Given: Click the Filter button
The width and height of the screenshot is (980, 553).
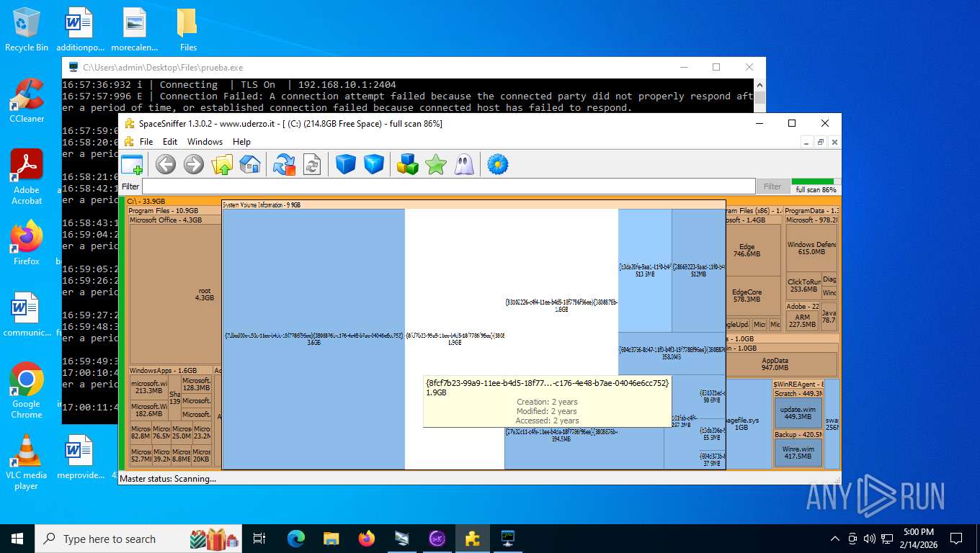Looking at the screenshot, I should 772,186.
